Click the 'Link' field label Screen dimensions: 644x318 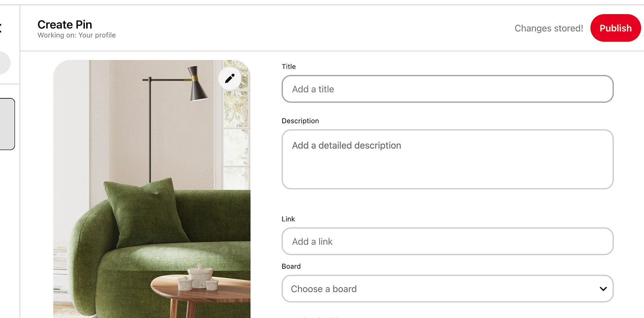(x=288, y=219)
